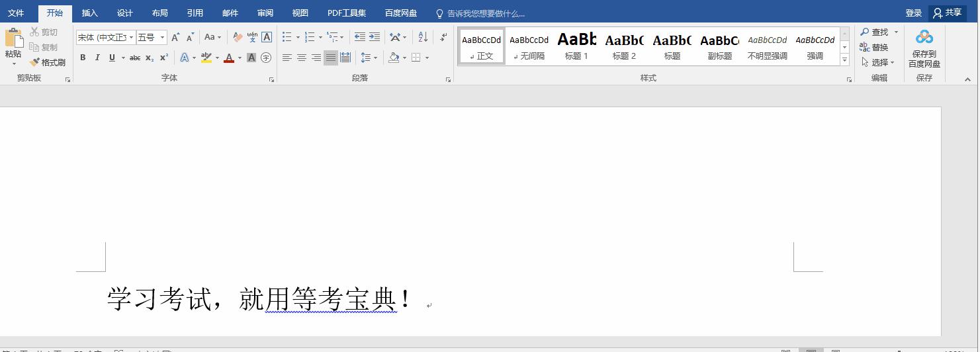Click the Replace (替换) button
This screenshot has height=352, width=980.
point(875,48)
